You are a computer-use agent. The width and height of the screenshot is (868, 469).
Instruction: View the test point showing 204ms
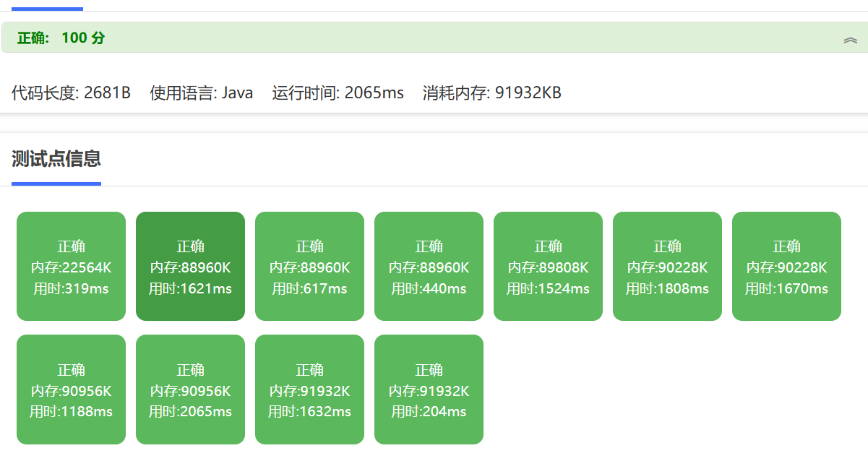click(429, 390)
